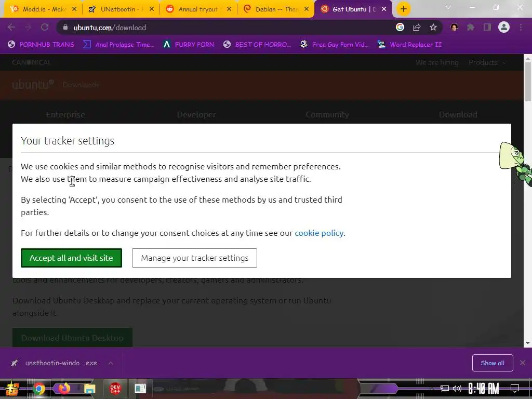Close the downloads bar
The image size is (532, 399).
523,363
